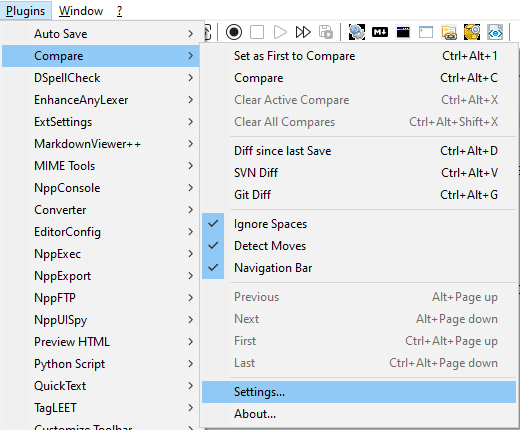
Task: Select Diff since last Save
Action: click(x=359, y=151)
